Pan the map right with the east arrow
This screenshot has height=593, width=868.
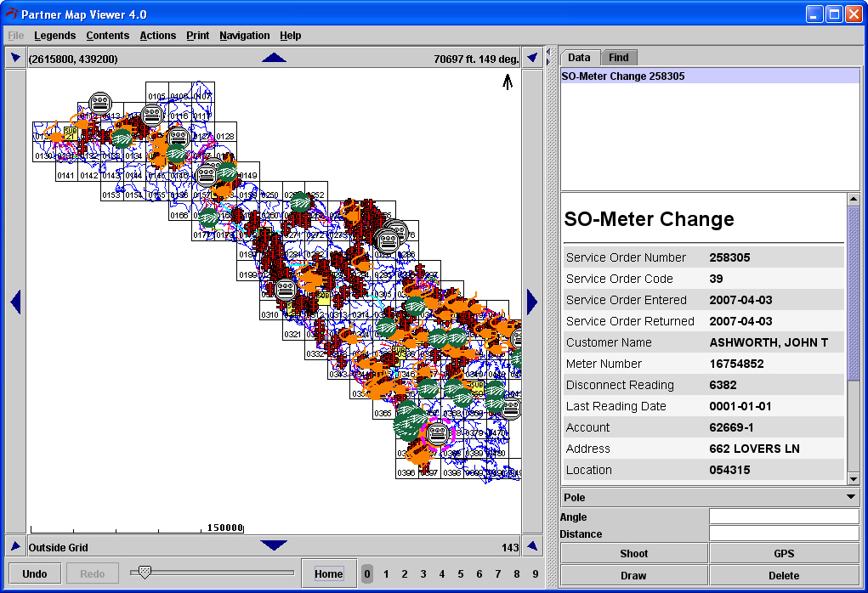point(532,302)
